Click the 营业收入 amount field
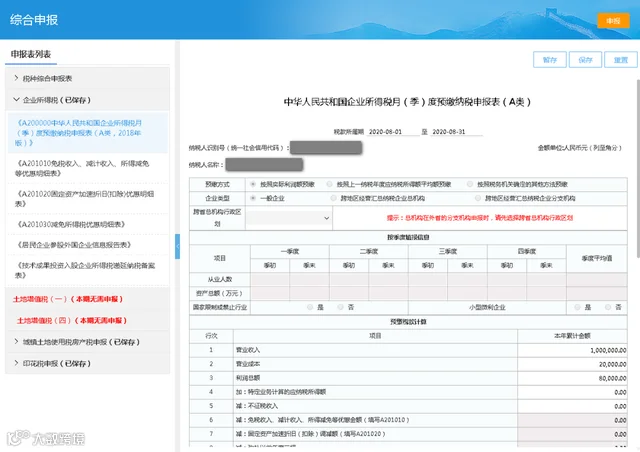This screenshot has width=640, height=452. coord(572,350)
